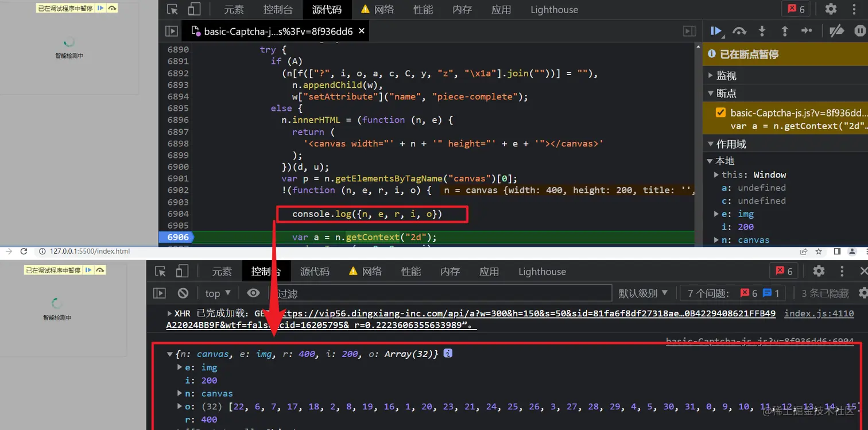868x430 pixels.
Task: Switch to 控制台 tab in upper DevTools
Action: pos(278,10)
